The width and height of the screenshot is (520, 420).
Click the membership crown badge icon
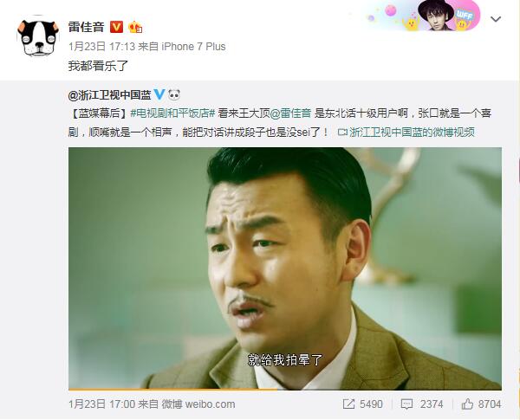[x=136, y=27]
